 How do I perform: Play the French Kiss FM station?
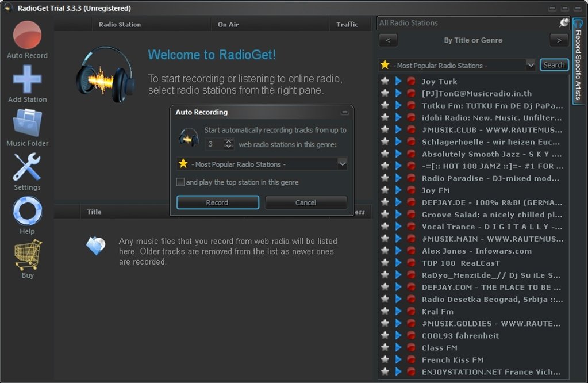point(398,359)
